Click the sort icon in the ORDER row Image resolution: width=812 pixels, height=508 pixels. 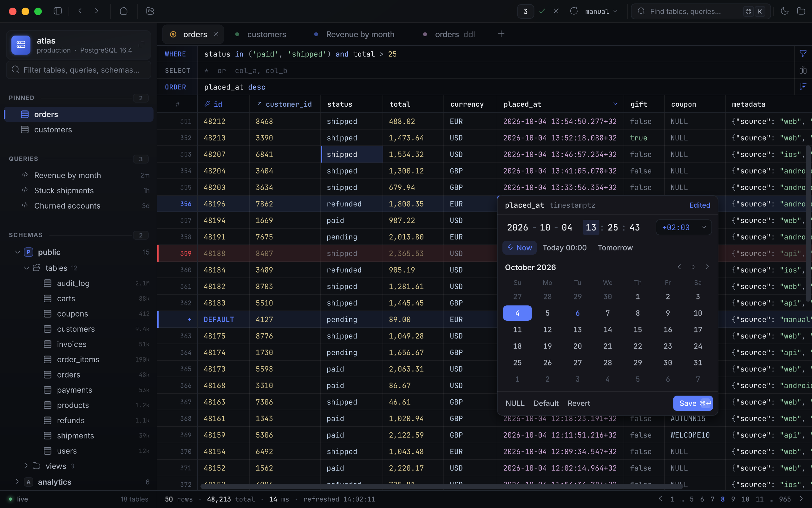point(803,87)
